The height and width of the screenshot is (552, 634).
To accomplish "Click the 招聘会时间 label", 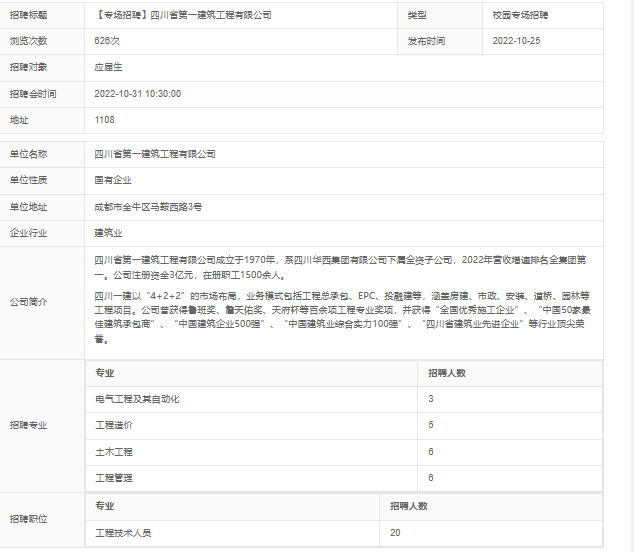I will click(x=33, y=94).
